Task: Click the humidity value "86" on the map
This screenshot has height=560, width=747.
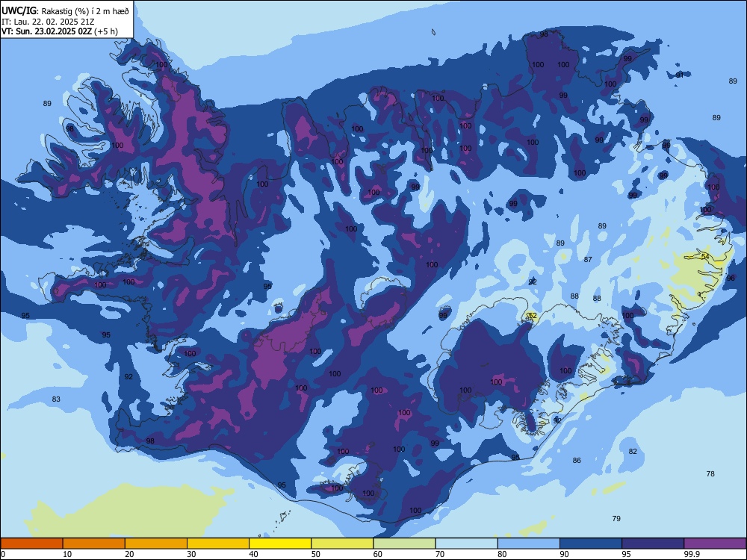Action: tap(577, 461)
